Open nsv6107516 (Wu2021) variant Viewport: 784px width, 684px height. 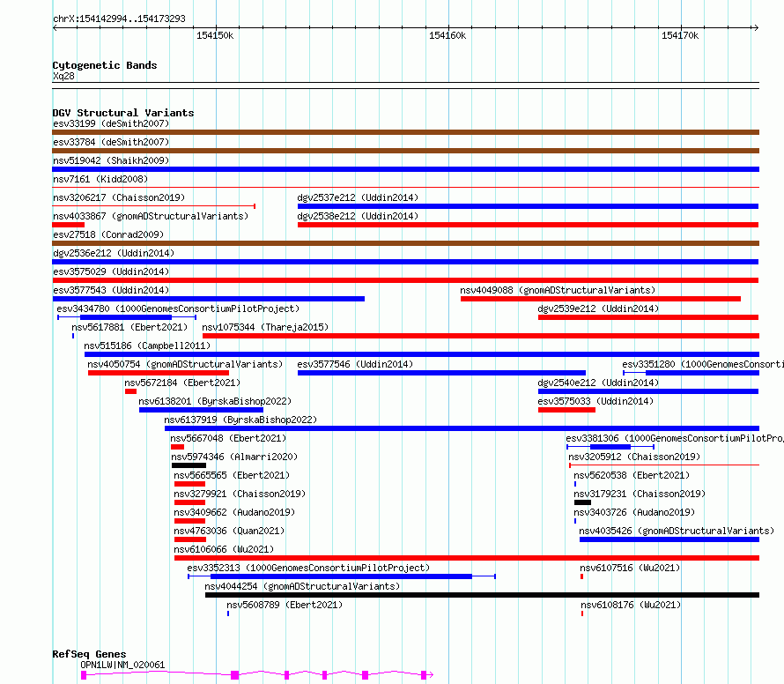coord(630,568)
